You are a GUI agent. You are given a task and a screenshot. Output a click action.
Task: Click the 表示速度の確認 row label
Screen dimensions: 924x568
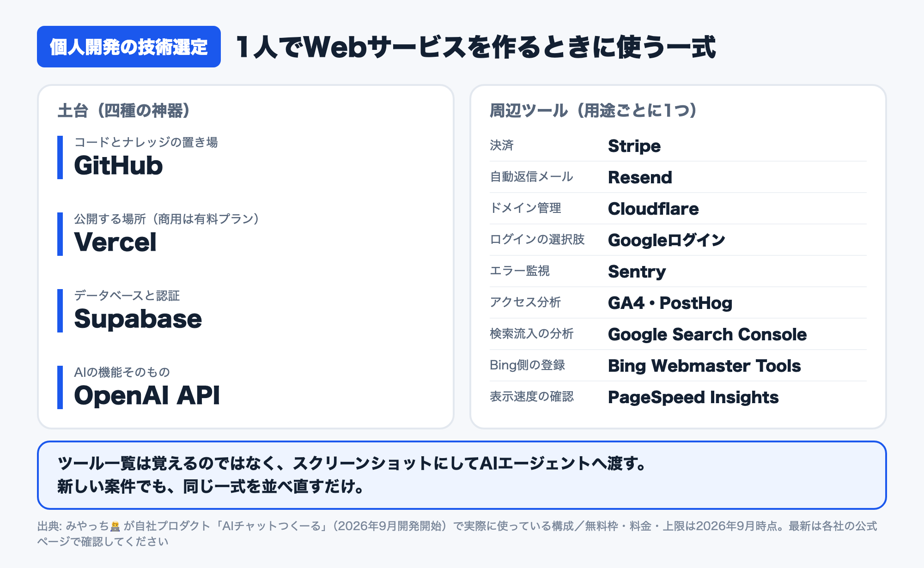pos(532,397)
